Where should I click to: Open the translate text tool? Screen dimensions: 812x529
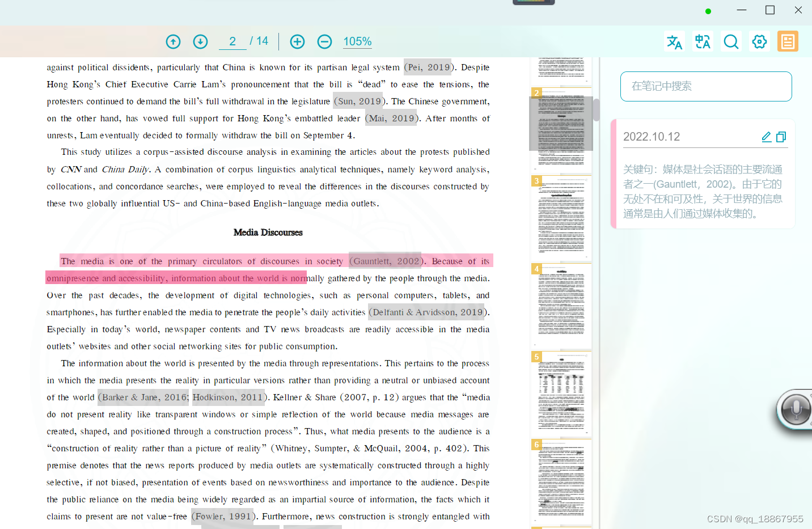pyautogui.click(x=674, y=41)
